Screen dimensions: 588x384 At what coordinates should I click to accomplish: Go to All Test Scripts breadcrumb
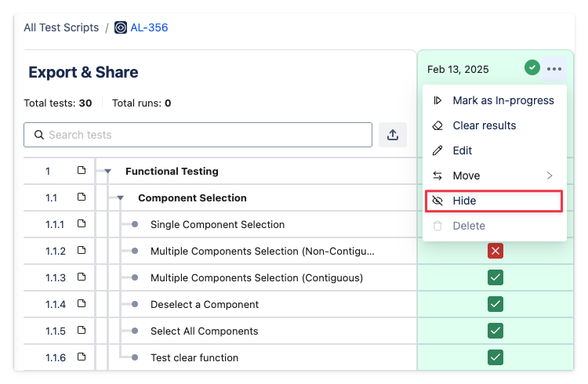(x=61, y=27)
